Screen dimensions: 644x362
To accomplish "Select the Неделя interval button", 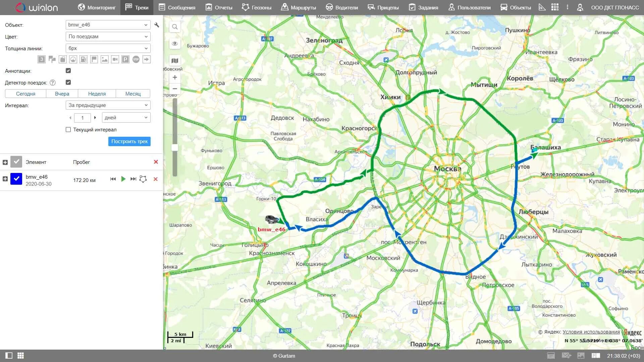I will pos(97,94).
